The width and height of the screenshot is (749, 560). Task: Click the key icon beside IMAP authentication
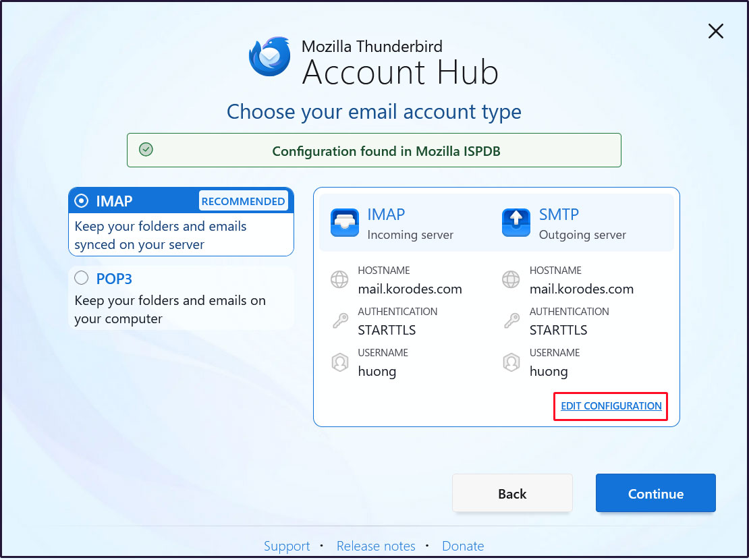[x=340, y=320]
